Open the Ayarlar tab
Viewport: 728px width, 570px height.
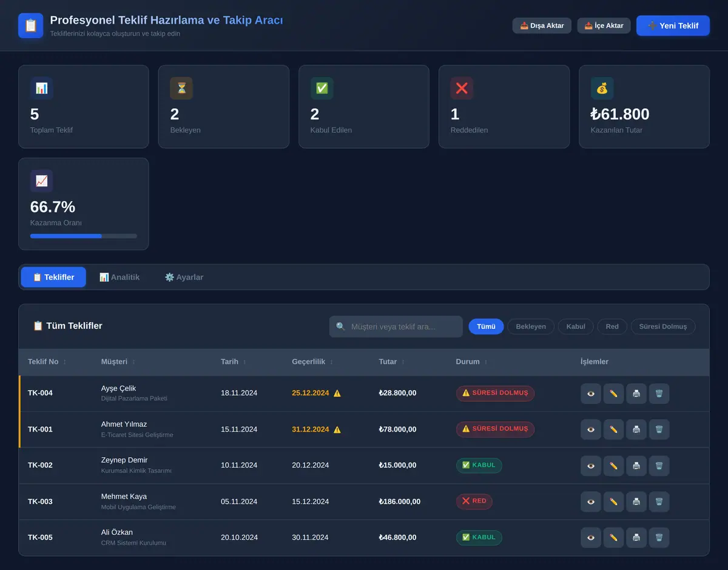click(184, 277)
